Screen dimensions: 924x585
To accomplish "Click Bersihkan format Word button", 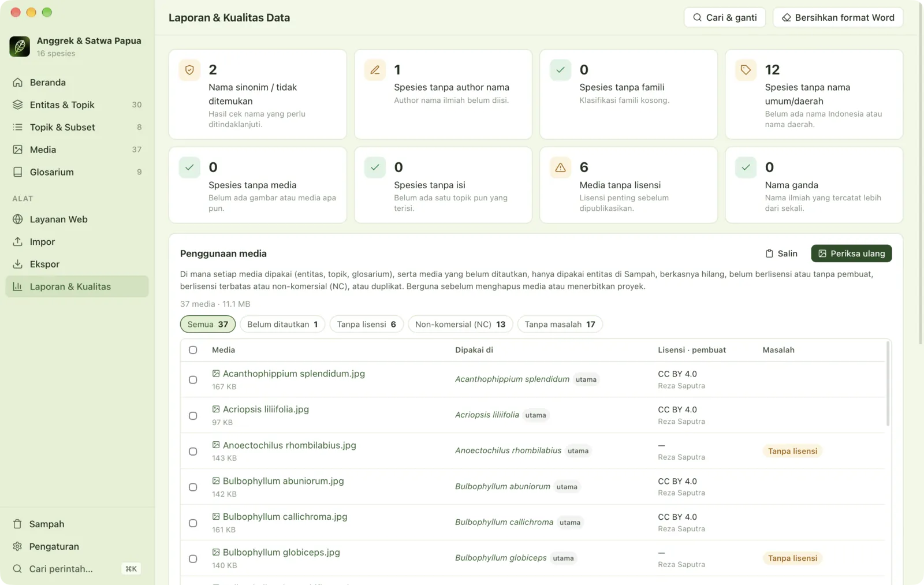I will 838,17.
